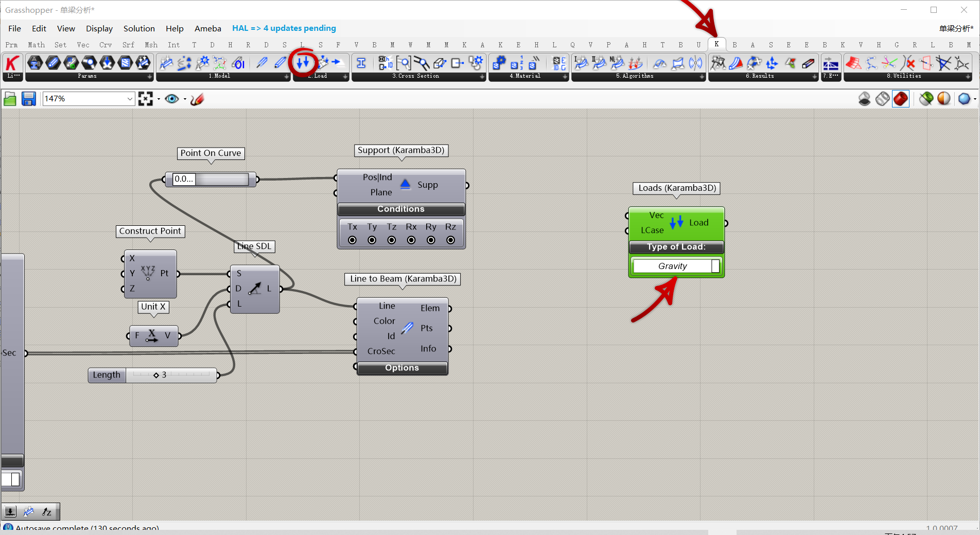
Task: Click the Zoom Extents frame icon
Action: (146, 99)
